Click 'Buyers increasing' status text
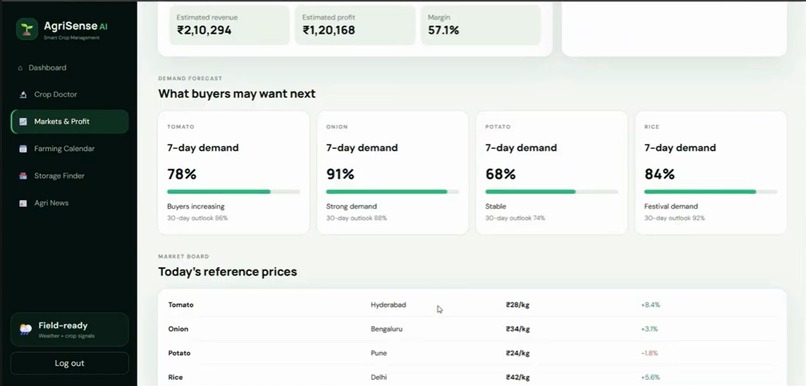 [196, 207]
